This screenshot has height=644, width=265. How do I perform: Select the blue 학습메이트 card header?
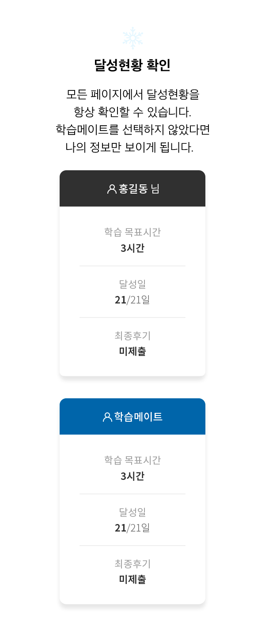[132, 416]
